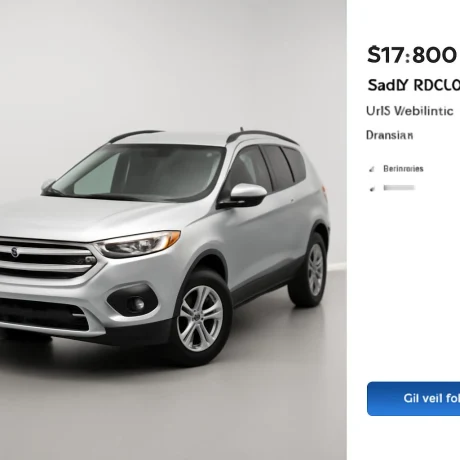Click the side mirror of the SUV
The height and width of the screenshot is (460, 460).
click(245, 195)
